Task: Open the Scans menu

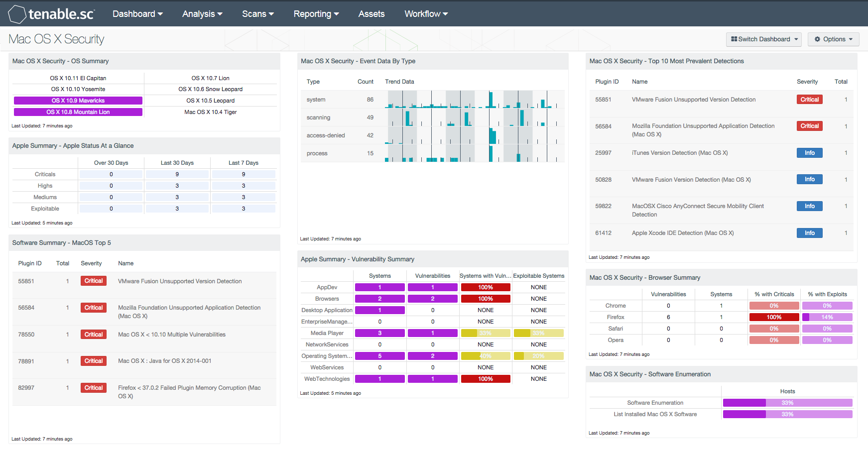Action: pyautogui.click(x=258, y=14)
